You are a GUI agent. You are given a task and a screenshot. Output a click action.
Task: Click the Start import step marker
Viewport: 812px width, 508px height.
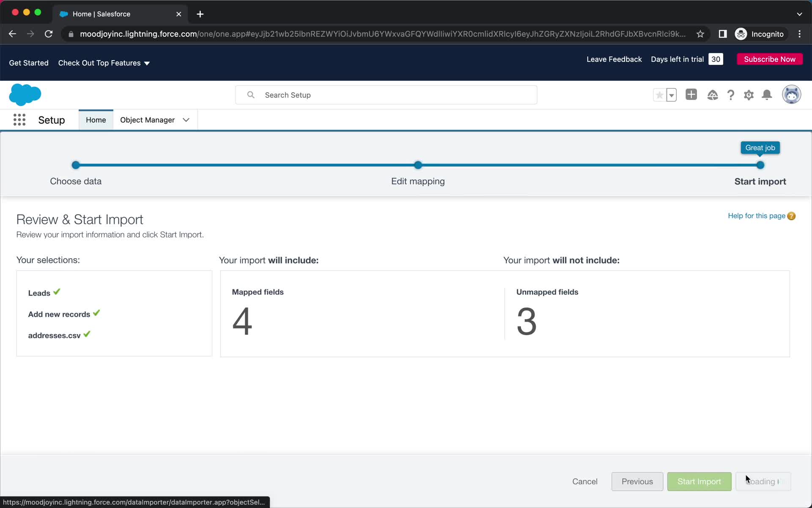(760, 165)
